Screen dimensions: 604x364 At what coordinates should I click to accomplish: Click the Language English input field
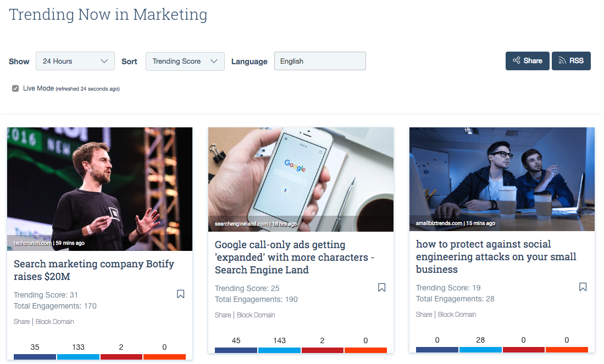[x=320, y=61]
